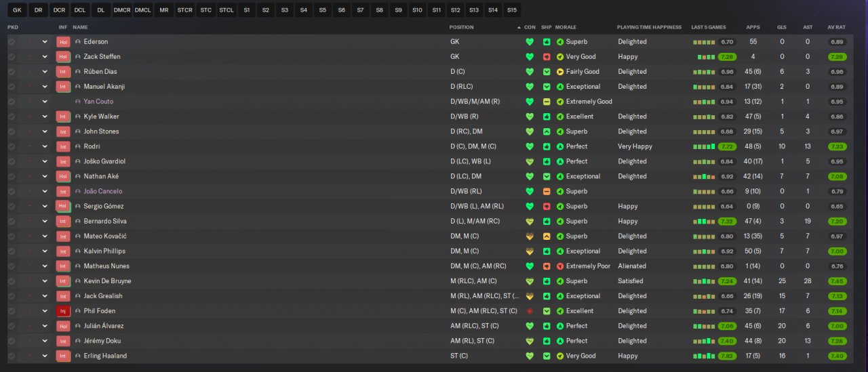868x372 pixels.
Task: Sort by the Morale column header
Action: point(566,27)
